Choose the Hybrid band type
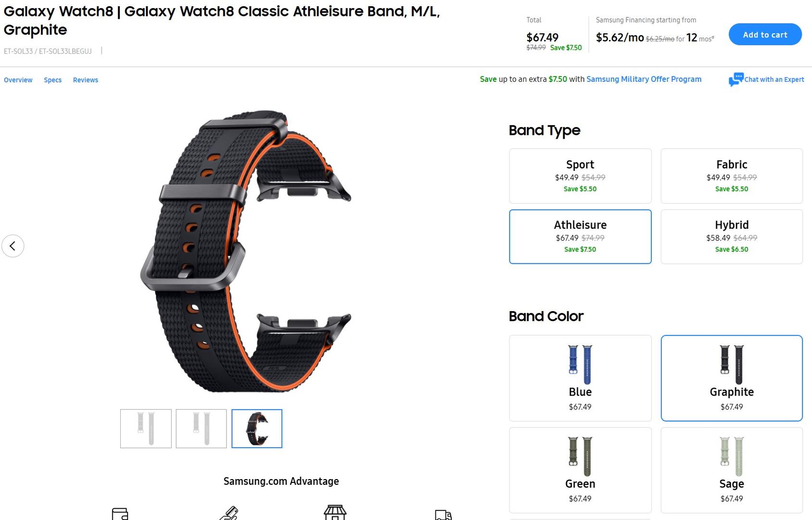 click(731, 236)
